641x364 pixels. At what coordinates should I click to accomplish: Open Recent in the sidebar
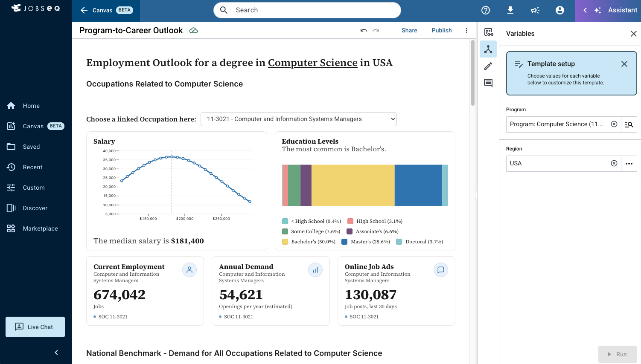click(x=36, y=167)
